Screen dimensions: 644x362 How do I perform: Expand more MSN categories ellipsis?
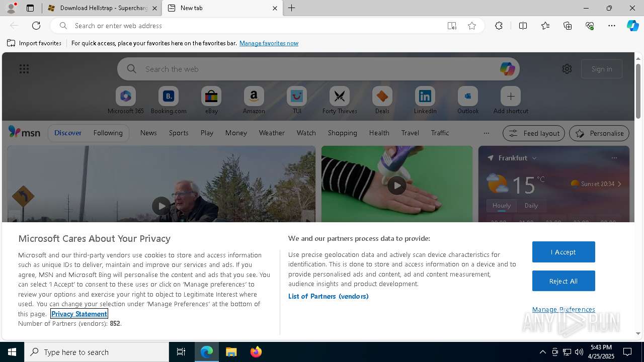[486, 133]
